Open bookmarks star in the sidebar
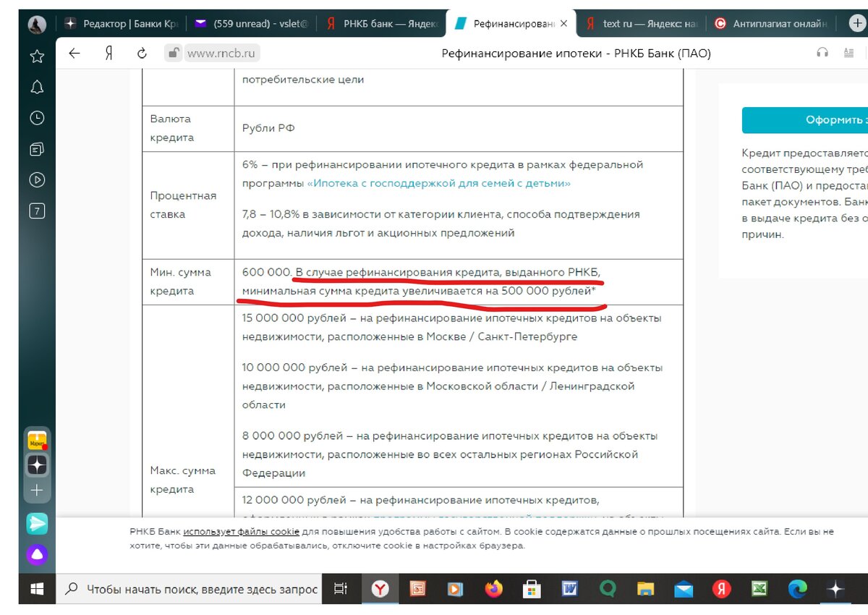This screenshot has height=615, width=868. coord(37,56)
